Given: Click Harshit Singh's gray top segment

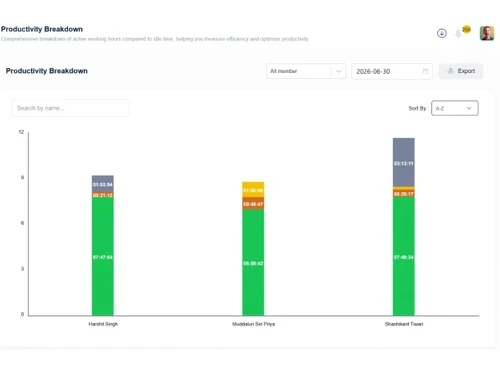Looking at the screenshot, I should (103, 184).
